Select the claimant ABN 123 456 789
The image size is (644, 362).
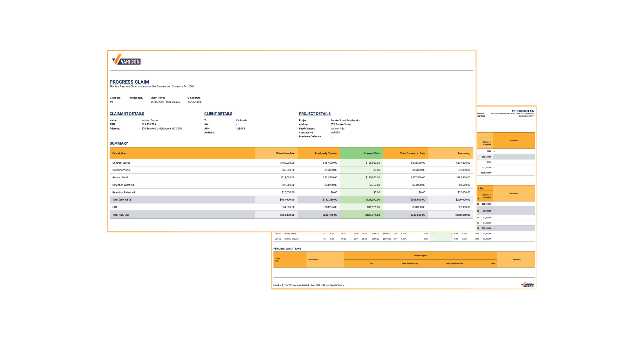(149, 124)
